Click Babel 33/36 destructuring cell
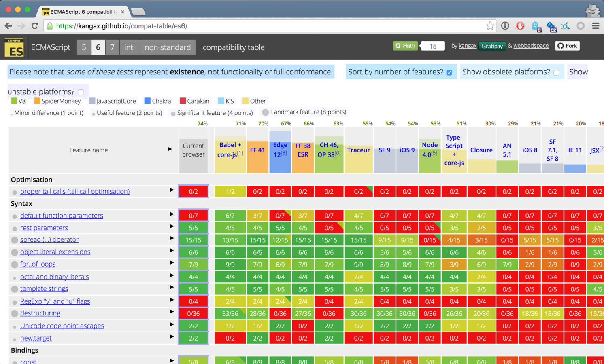Screen dimensions: 604x364 click(230, 313)
